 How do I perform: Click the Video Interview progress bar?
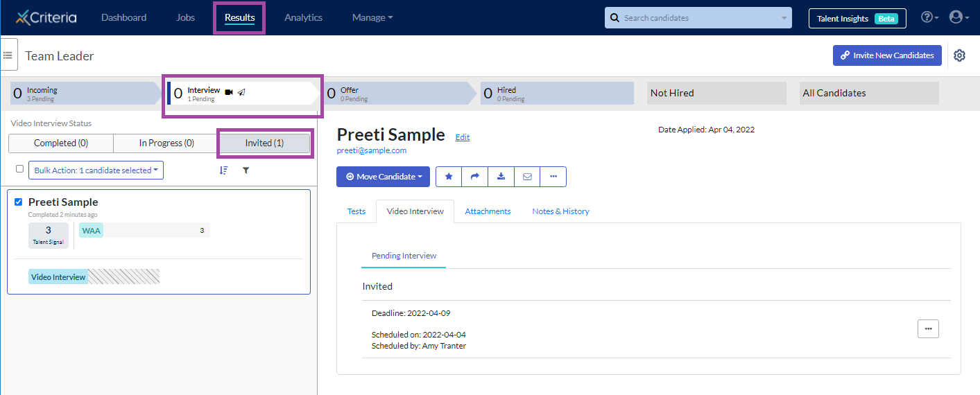point(94,276)
